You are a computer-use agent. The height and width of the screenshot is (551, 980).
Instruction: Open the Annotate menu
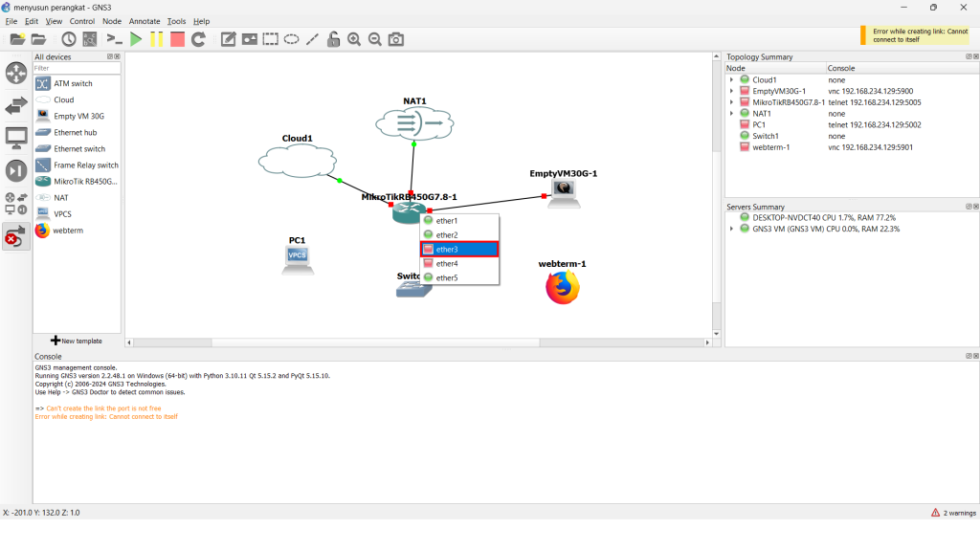pyautogui.click(x=145, y=21)
